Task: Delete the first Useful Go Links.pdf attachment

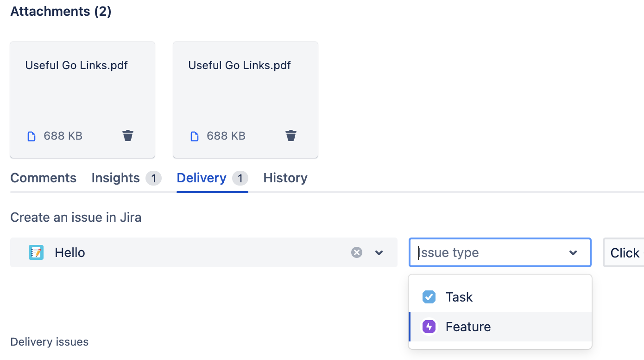Action: coord(128,135)
